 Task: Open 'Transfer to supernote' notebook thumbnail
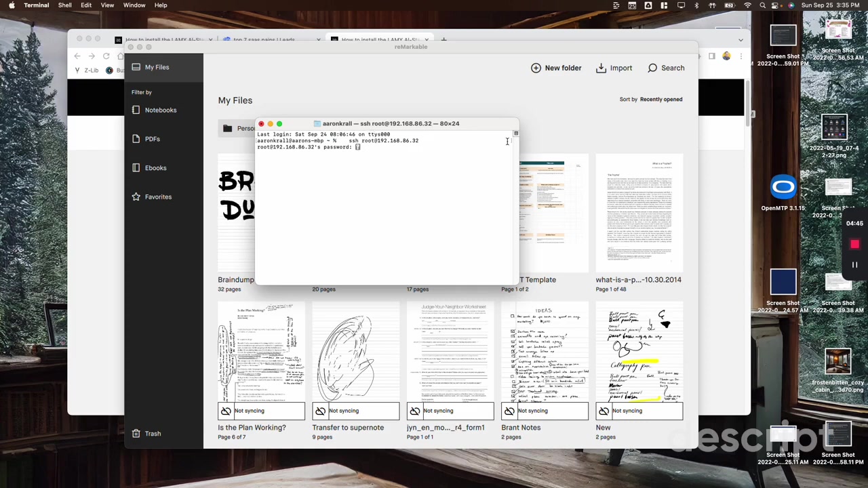(356, 352)
